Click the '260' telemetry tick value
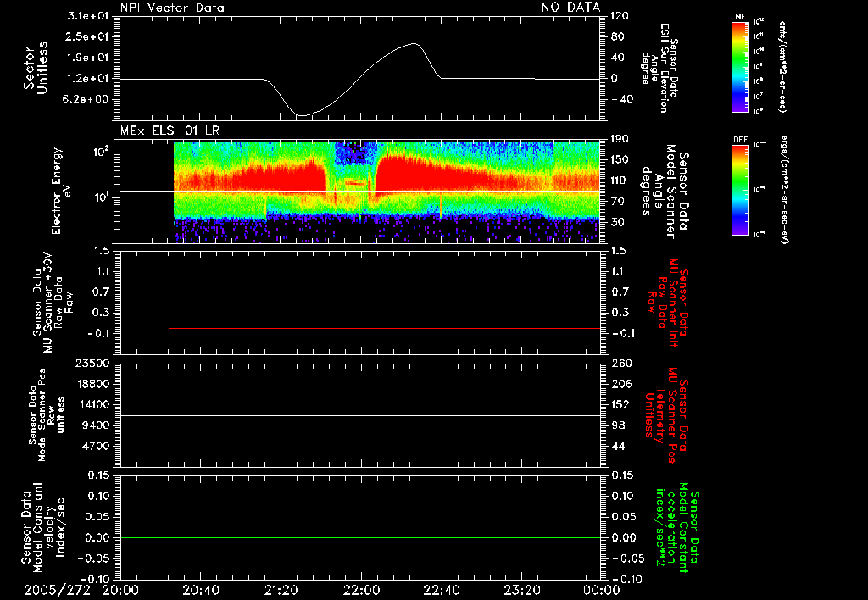The height and width of the screenshot is (600, 868). coord(620,363)
